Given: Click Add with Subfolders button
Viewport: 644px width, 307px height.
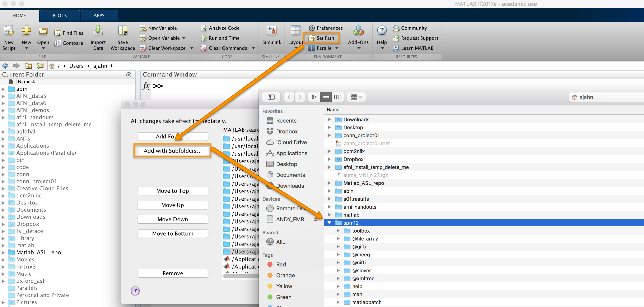Looking at the screenshot, I should pos(173,151).
